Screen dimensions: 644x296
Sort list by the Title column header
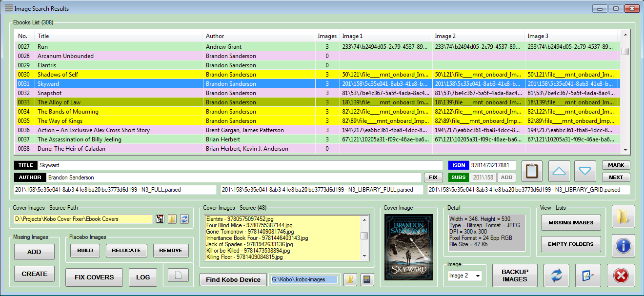(119, 36)
